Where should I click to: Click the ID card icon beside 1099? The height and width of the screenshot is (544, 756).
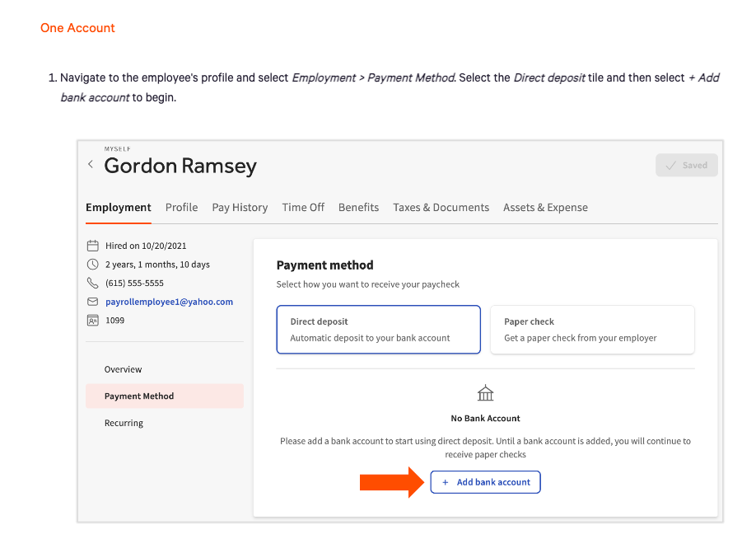point(92,320)
